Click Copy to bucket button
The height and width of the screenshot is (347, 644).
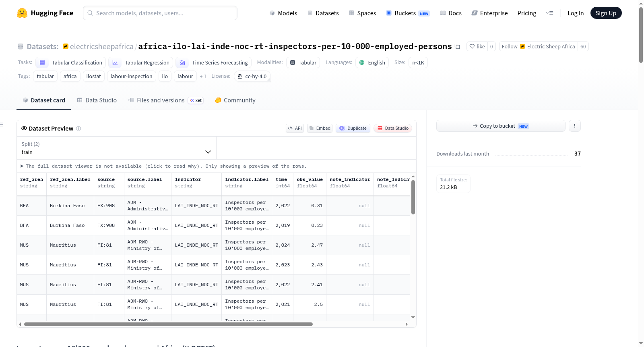click(501, 126)
